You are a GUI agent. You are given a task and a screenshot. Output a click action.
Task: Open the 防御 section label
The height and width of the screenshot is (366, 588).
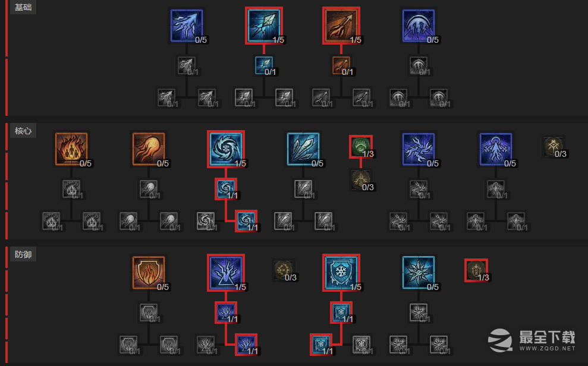(23, 254)
